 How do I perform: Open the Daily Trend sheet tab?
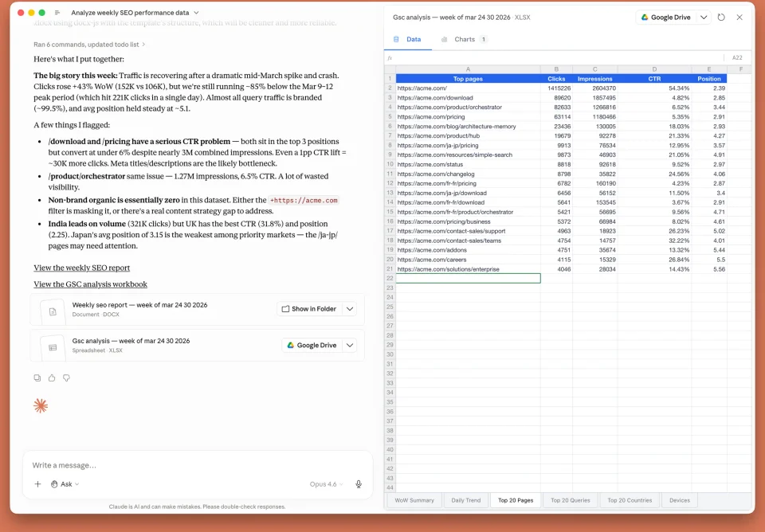(466, 500)
